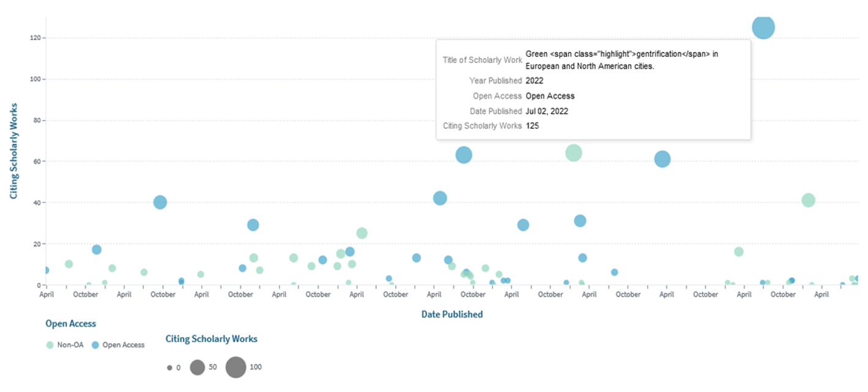Click the blue bubble near 61 citations
This screenshot has height=392, width=868.
(x=662, y=159)
